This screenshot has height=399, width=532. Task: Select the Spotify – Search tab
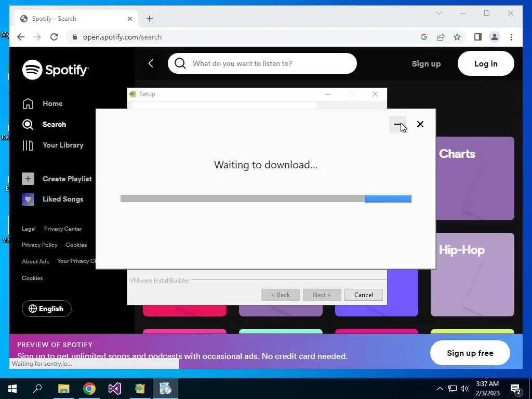[76, 19]
